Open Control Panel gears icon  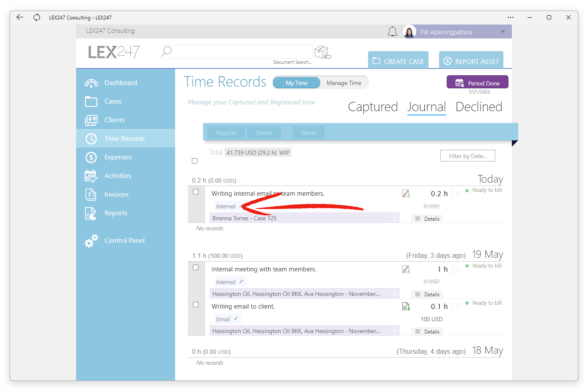pyautogui.click(x=91, y=241)
